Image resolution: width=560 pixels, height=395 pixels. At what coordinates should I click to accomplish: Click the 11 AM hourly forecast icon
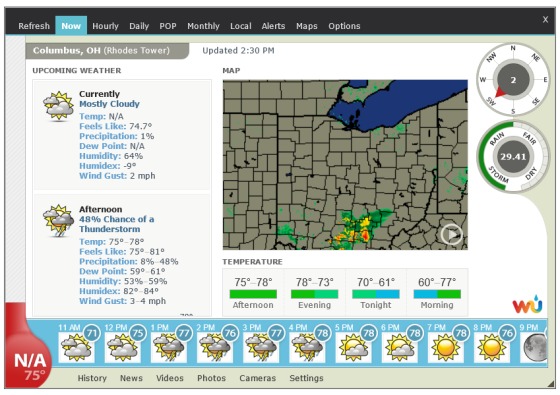(76, 347)
